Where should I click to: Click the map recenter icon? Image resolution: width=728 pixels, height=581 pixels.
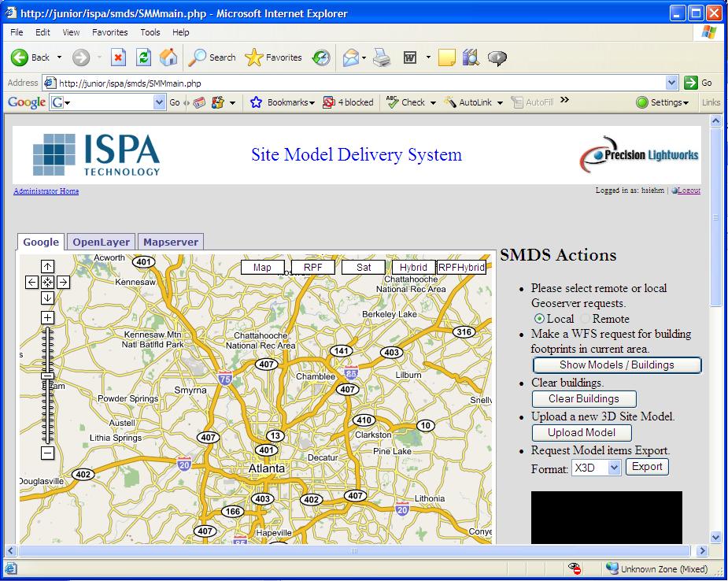pos(47,282)
